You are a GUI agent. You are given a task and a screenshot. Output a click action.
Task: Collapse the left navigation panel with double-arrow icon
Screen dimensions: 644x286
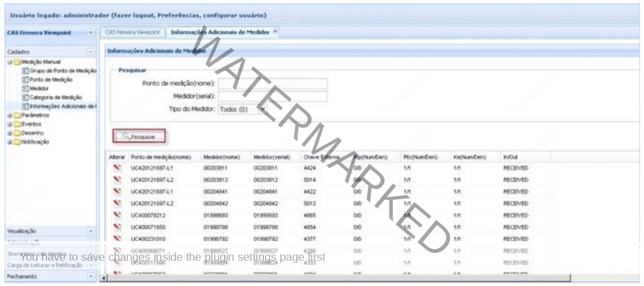click(91, 33)
